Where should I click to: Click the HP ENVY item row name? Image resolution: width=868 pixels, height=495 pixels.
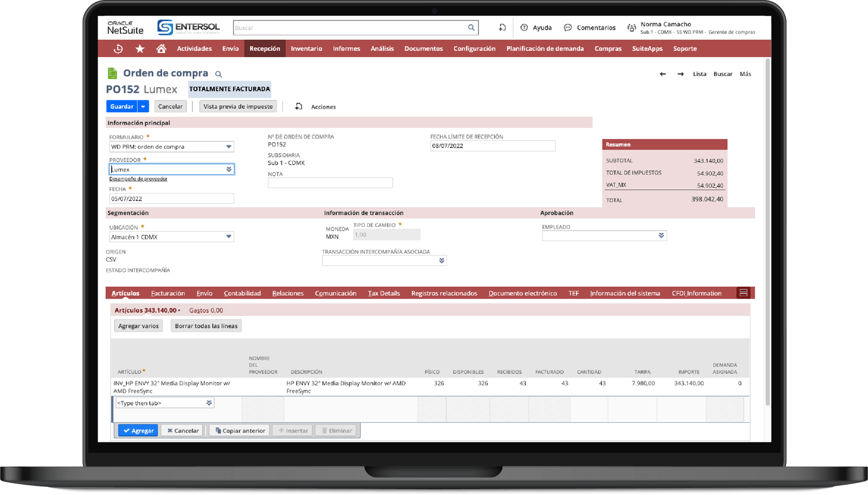[171, 387]
